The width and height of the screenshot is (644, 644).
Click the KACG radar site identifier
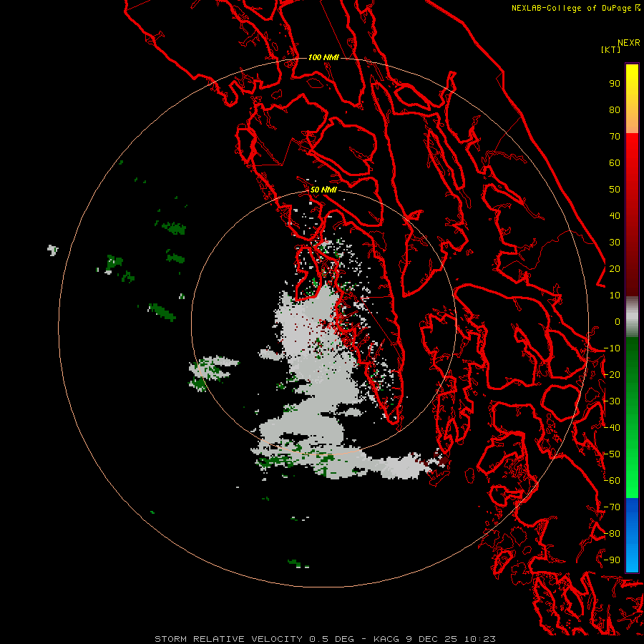[x=386, y=639]
